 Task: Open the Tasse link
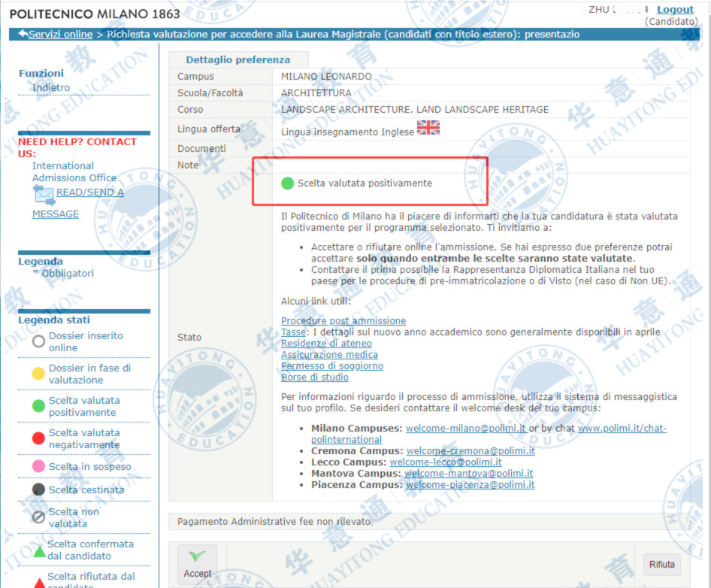(x=293, y=332)
